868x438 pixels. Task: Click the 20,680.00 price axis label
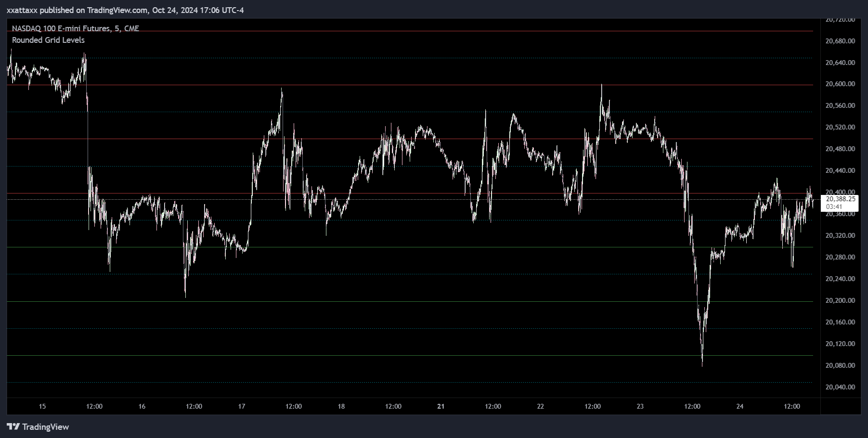click(840, 41)
